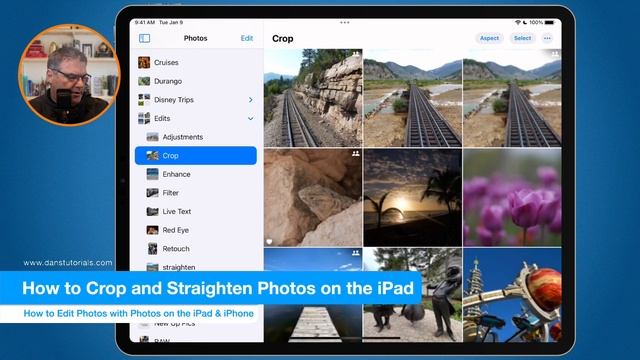The height and width of the screenshot is (360, 640).
Task: Click the Disney Trips folder thumbnail icon
Action: [144, 100]
